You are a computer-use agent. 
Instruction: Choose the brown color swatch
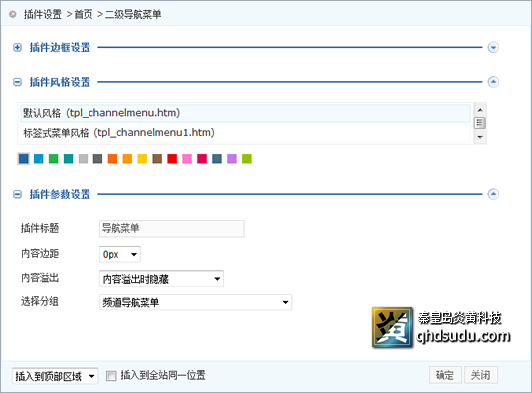[x=157, y=159]
